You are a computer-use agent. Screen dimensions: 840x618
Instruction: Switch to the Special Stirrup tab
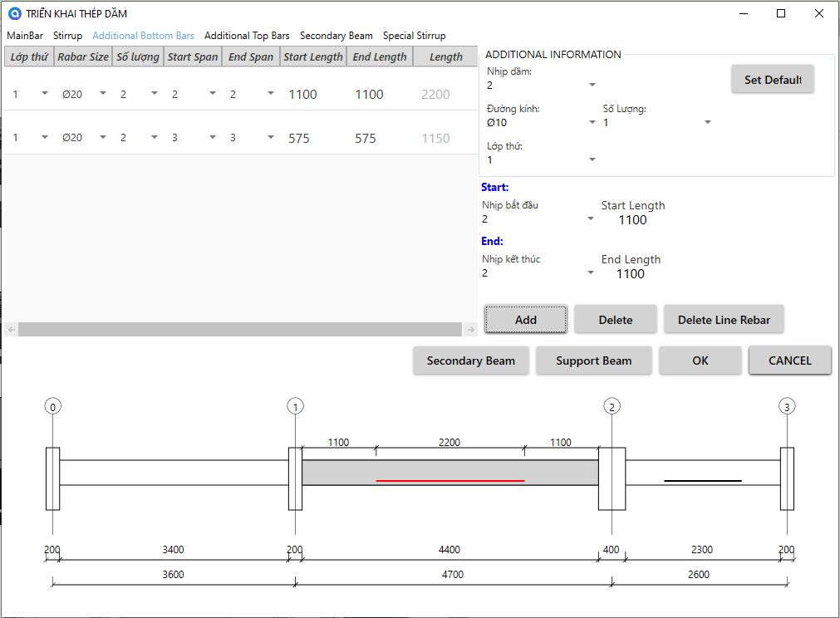pyautogui.click(x=414, y=36)
